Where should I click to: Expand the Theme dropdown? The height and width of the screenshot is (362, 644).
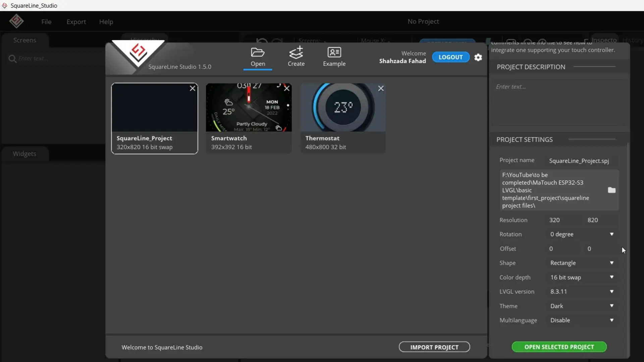(x=582, y=306)
